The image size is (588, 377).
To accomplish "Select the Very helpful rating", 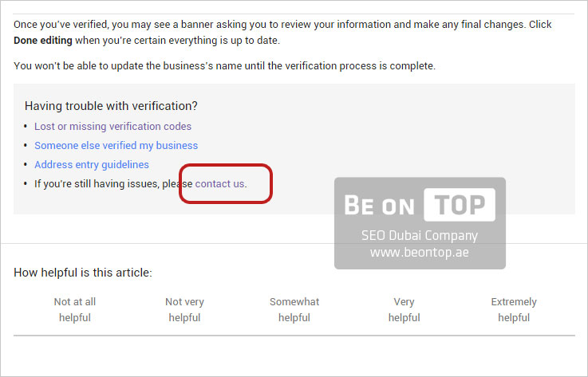I will point(404,309).
